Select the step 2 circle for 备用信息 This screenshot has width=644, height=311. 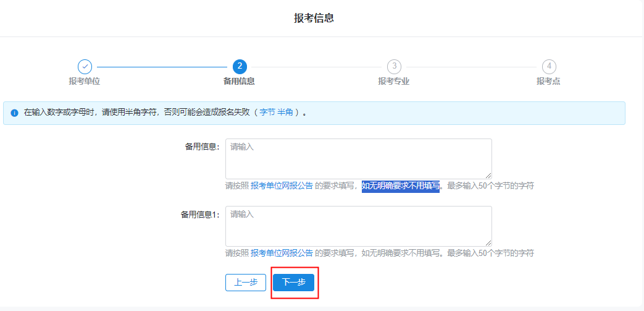coord(240,67)
